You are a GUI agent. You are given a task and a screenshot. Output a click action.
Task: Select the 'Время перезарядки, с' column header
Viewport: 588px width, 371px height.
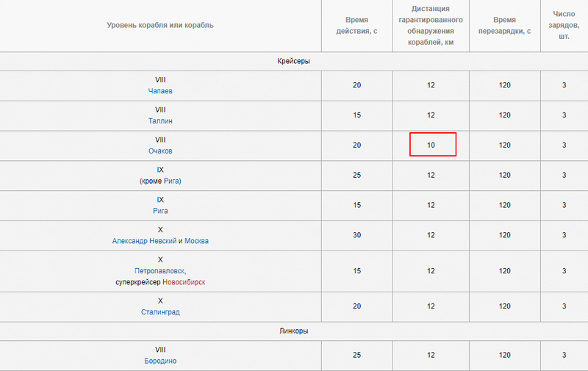pos(504,26)
